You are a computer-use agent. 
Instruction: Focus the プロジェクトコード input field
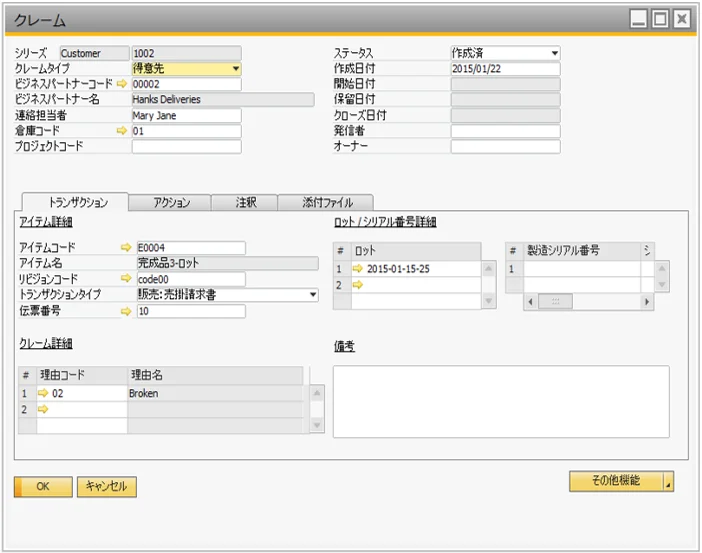(x=186, y=146)
